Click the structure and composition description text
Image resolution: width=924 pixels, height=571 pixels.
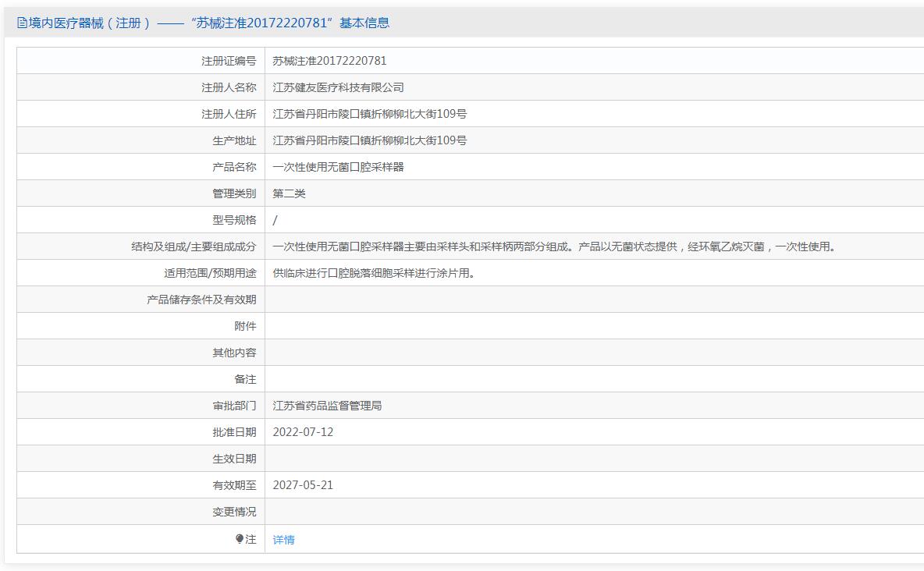pyautogui.click(x=554, y=246)
